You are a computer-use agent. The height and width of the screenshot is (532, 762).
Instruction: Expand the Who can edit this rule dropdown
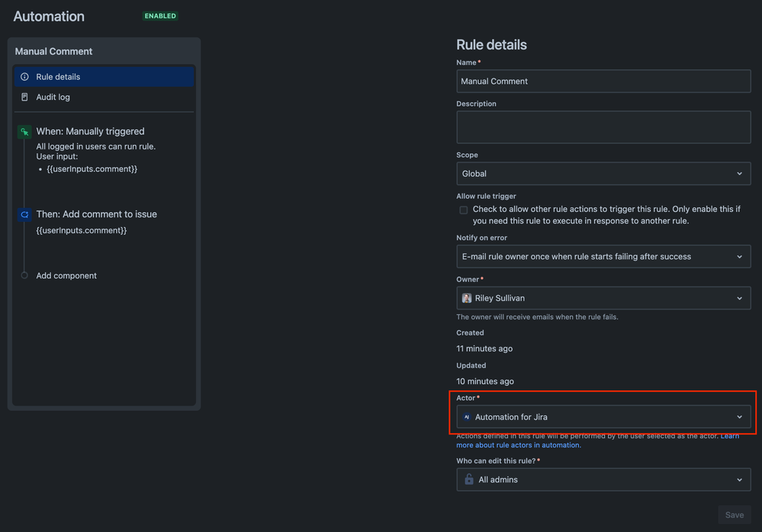[603, 479]
